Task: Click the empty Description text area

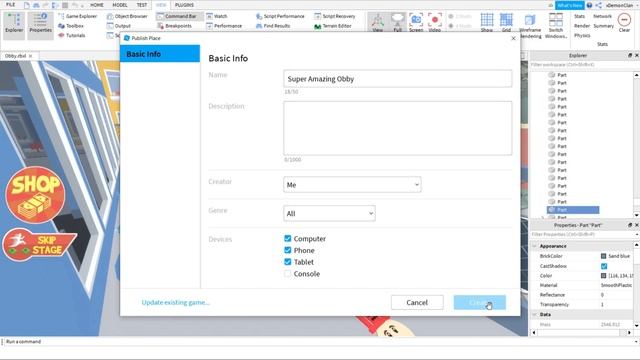Action: coord(398,128)
